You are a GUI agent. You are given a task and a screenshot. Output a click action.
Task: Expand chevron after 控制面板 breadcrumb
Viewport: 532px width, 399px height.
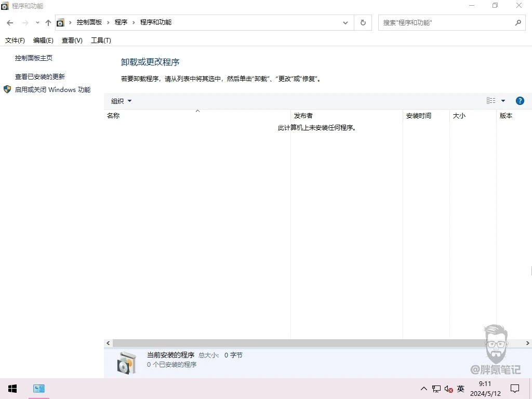[108, 23]
